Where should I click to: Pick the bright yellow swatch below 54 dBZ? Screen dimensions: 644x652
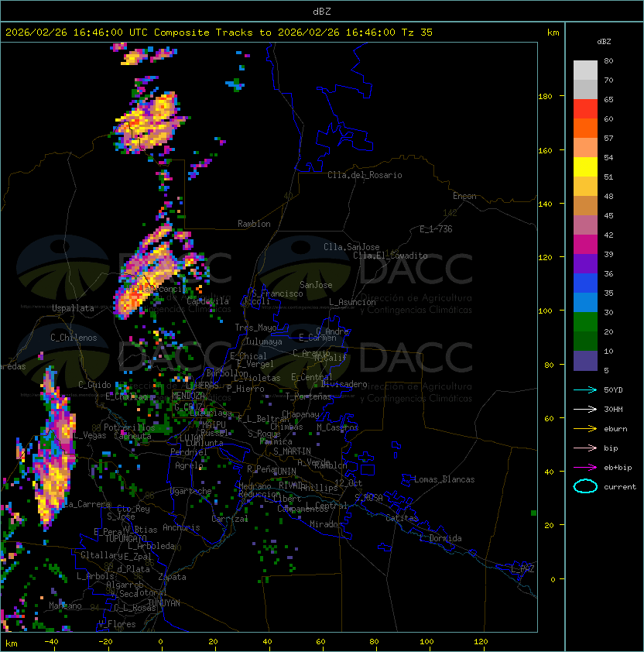click(x=585, y=167)
